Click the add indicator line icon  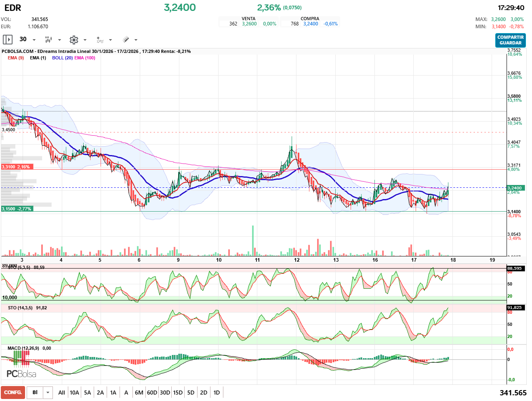pyautogui.click(x=100, y=40)
